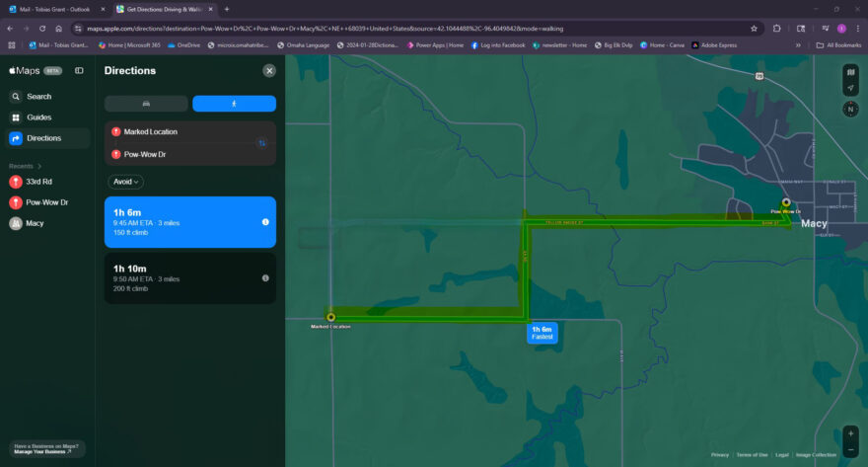This screenshot has height=467, width=868.
Task: Open the media controls icon
Action: click(825, 29)
